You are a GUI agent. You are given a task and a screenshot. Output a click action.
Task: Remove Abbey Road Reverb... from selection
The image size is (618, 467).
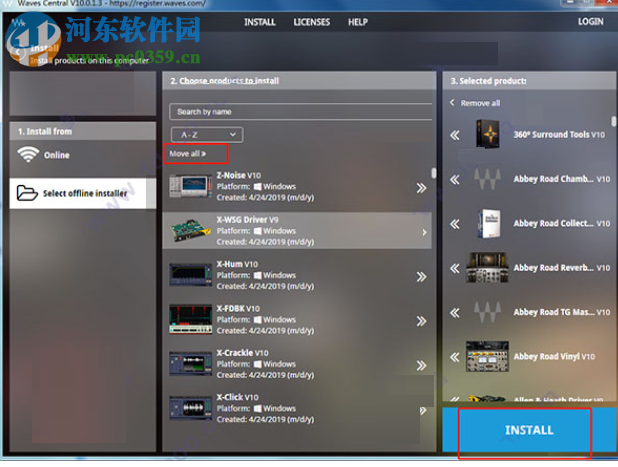[x=455, y=268]
